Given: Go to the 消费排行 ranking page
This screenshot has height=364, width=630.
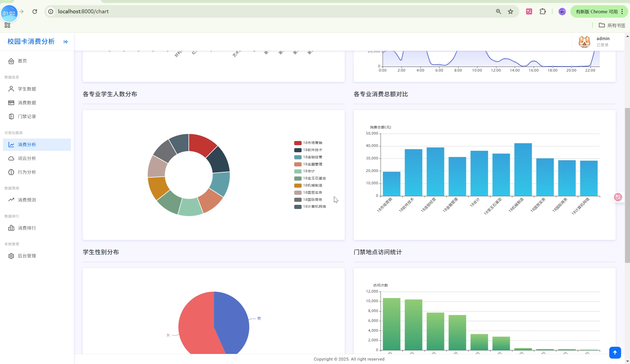Looking at the screenshot, I should pyautogui.click(x=27, y=228).
